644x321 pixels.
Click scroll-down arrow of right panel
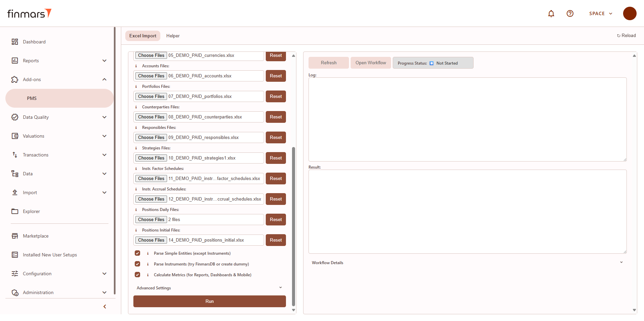pos(634,310)
